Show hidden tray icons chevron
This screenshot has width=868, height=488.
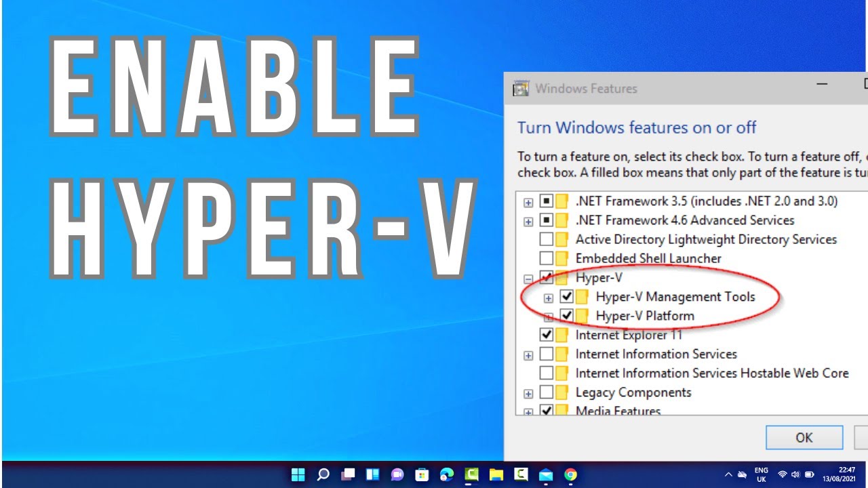728,474
